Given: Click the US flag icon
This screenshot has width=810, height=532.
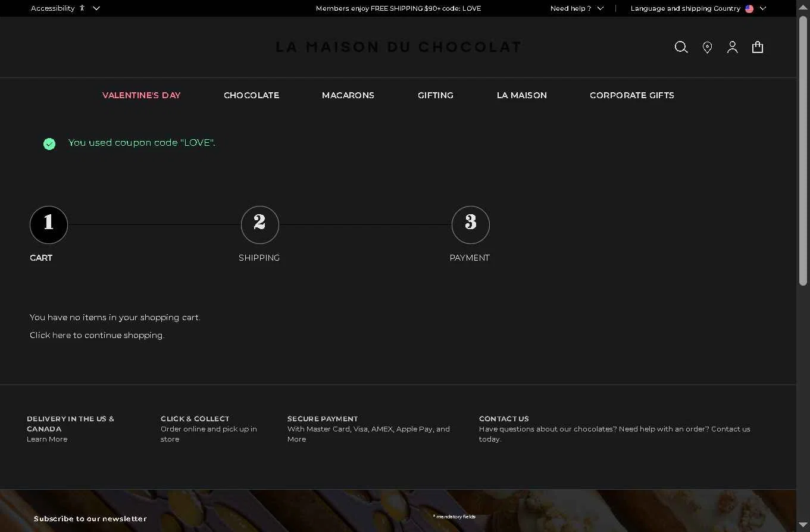Looking at the screenshot, I should [x=749, y=8].
